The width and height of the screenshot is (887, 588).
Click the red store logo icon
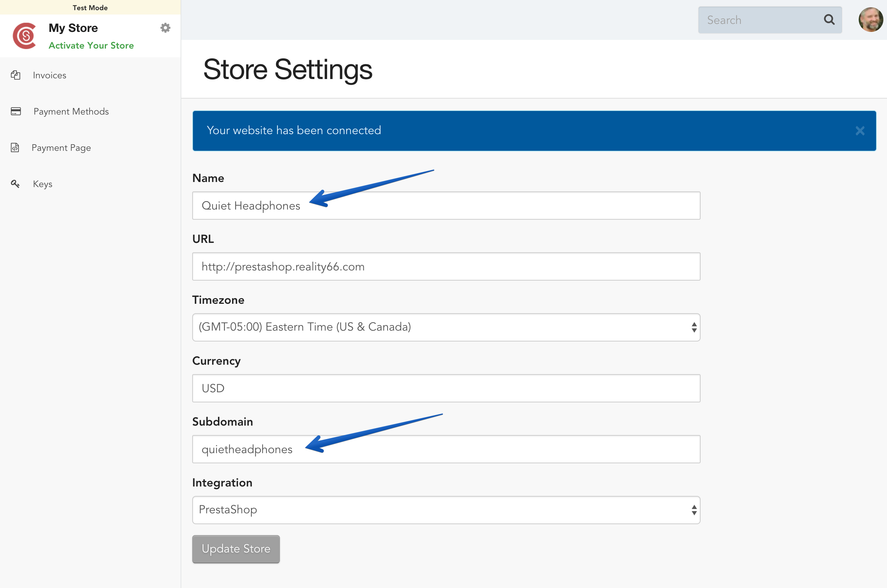click(25, 36)
